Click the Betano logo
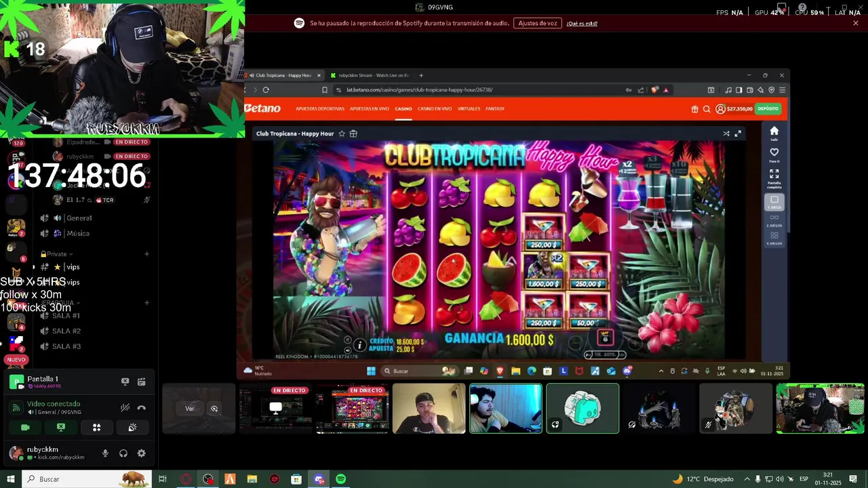Image resolution: width=868 pixels, height=488 pixels. coord(262,108)
